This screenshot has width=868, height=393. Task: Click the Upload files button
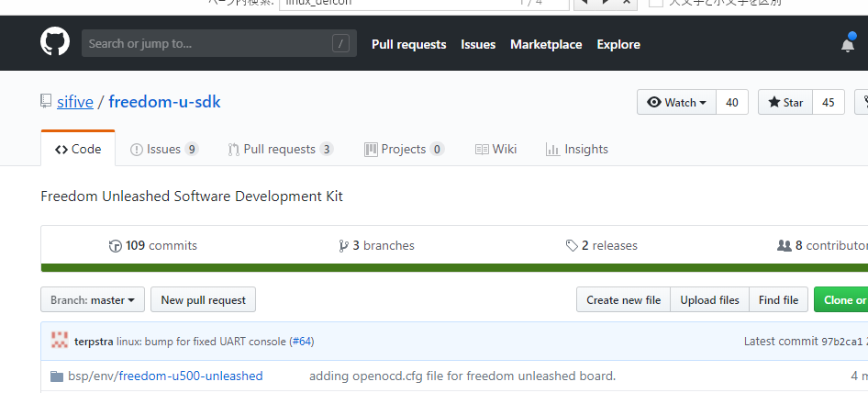pos(709,300)
